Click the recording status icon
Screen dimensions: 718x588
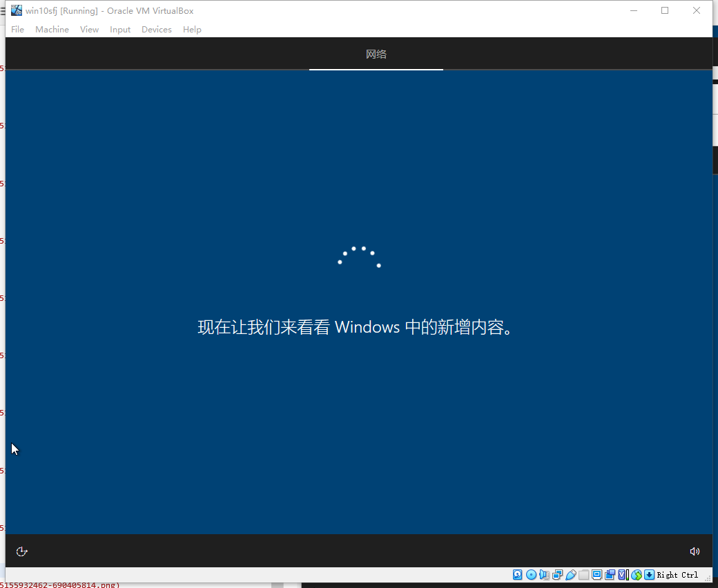tap(610, 575)
